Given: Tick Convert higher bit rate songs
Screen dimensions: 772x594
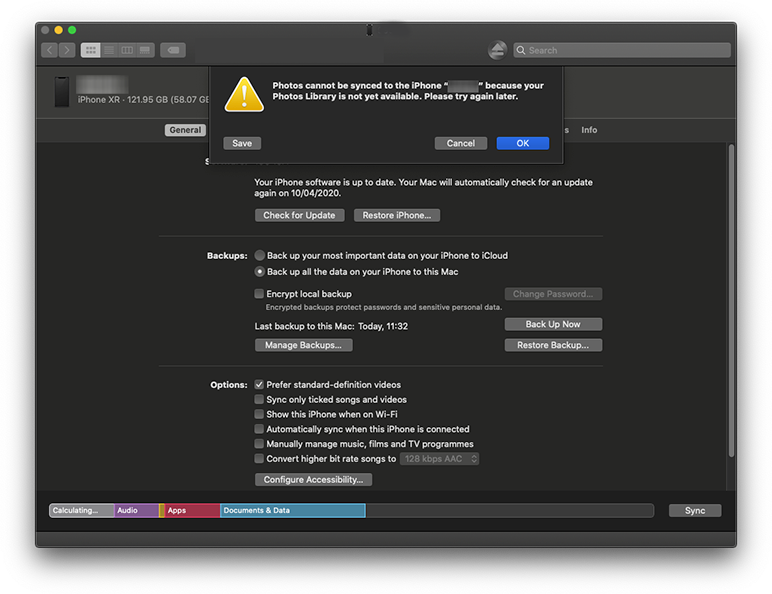Looking at the screenshot, I should [x=259, y=458].
